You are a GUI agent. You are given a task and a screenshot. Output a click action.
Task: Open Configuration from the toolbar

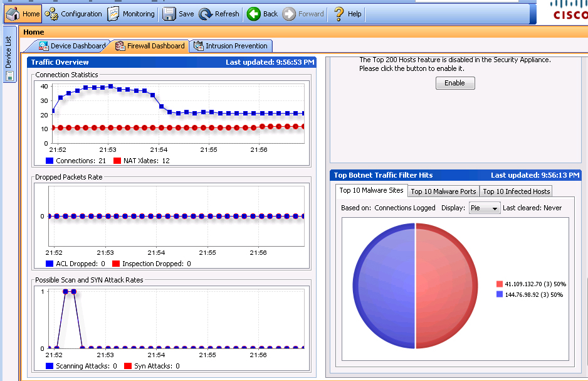tap(73, 14)
